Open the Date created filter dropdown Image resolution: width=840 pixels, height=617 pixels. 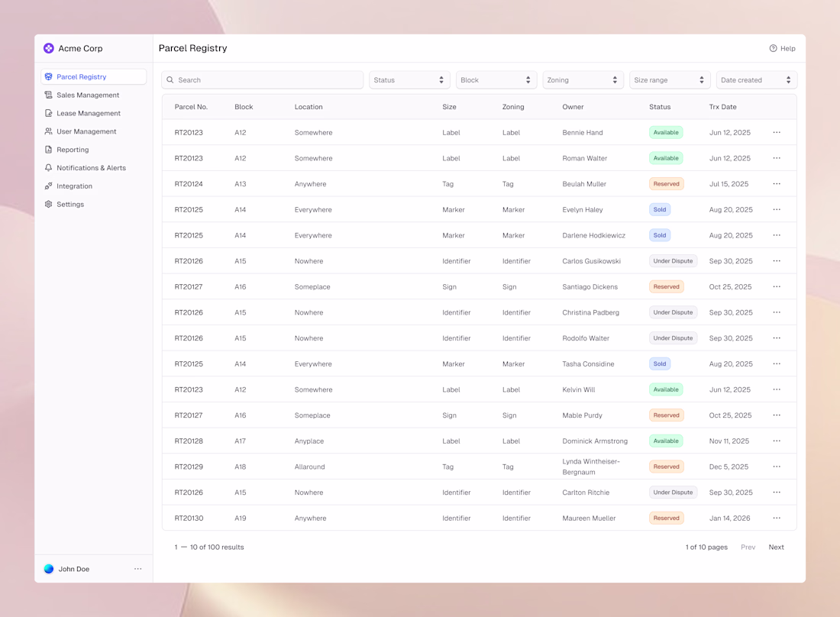pos(757,80)
